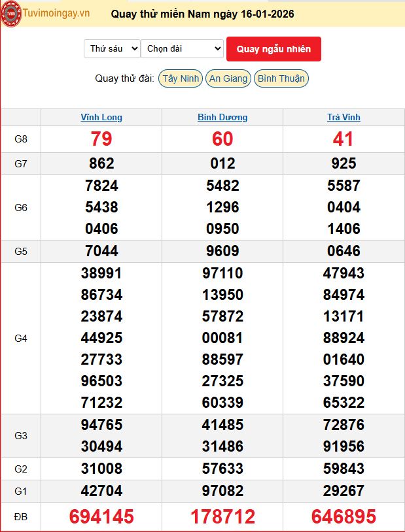Expand the 'Thứ sáu' weekday dropdown
This screenshot has width=405, height=532.
click(x=112, y=49)
